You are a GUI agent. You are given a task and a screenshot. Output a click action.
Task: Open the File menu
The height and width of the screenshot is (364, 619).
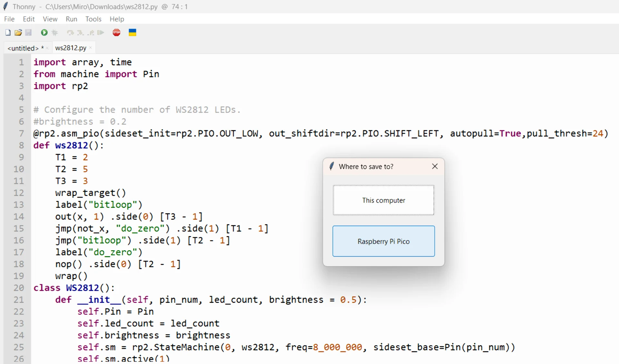pos(9,19)
